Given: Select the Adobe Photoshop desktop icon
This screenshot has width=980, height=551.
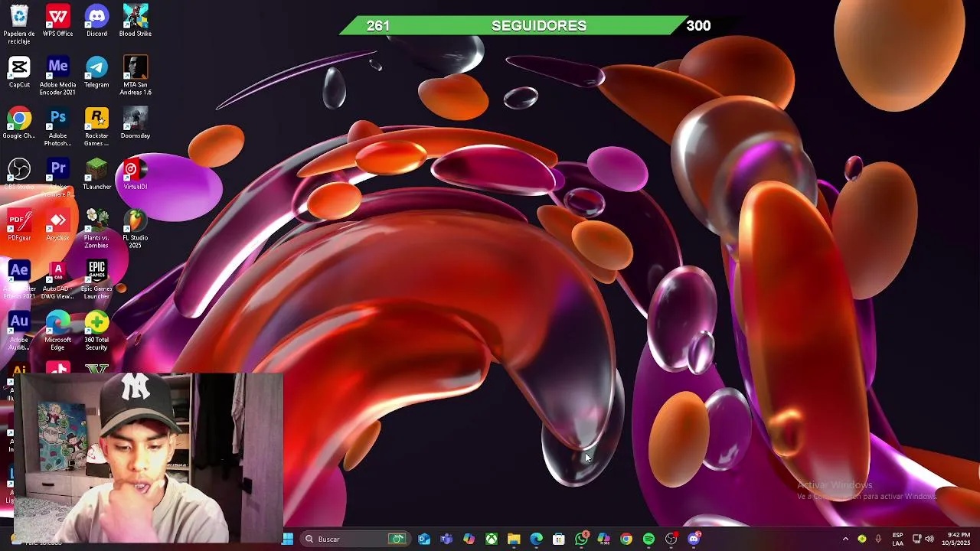Looking at the screenshot, I should (57, 126).
